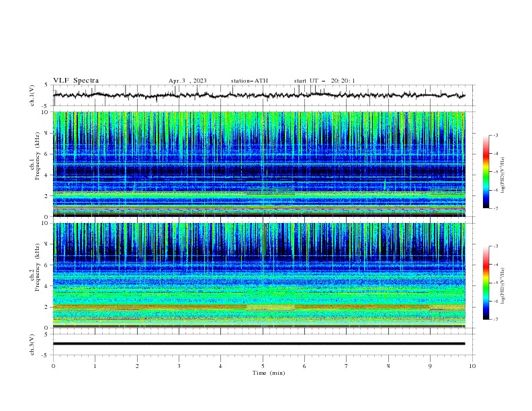Viewport: 532px width, 411px height.
Task: Click the "Time (min)" axis title
Action: 269,373
